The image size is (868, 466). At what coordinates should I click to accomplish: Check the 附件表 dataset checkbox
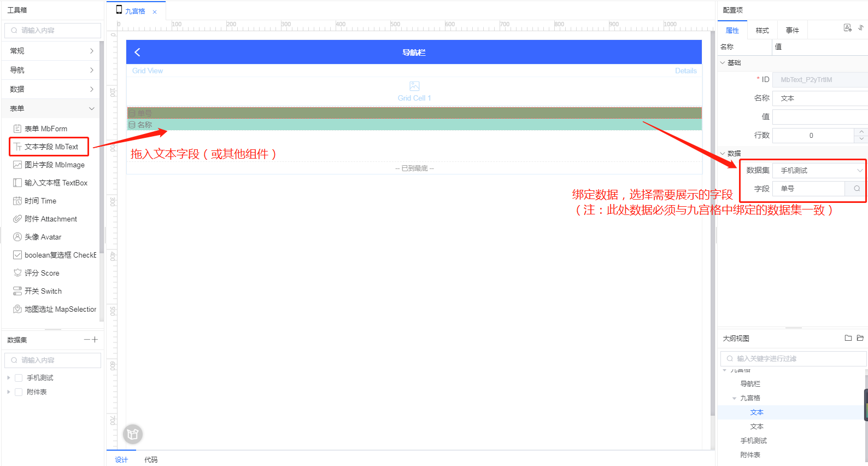click(19, 392)
